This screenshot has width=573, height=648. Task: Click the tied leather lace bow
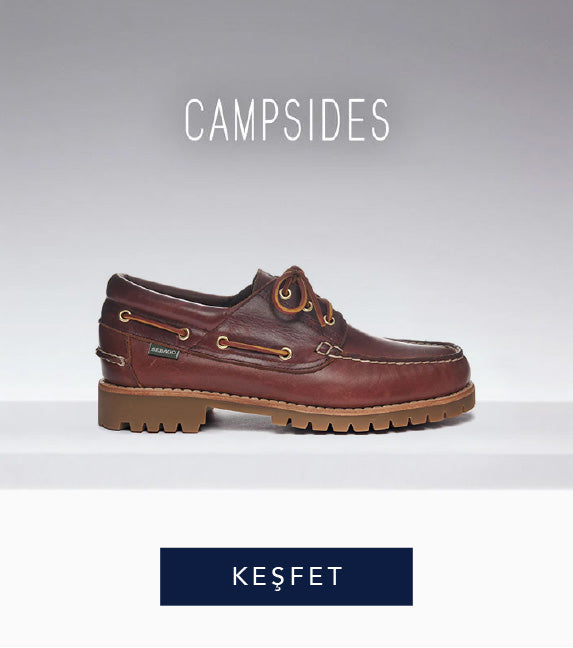pos(304,291)
